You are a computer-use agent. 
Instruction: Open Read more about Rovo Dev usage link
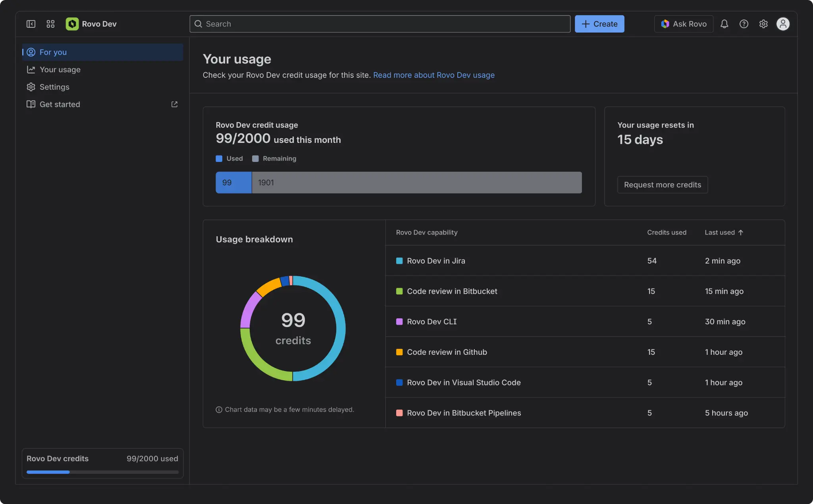[433, 75]
